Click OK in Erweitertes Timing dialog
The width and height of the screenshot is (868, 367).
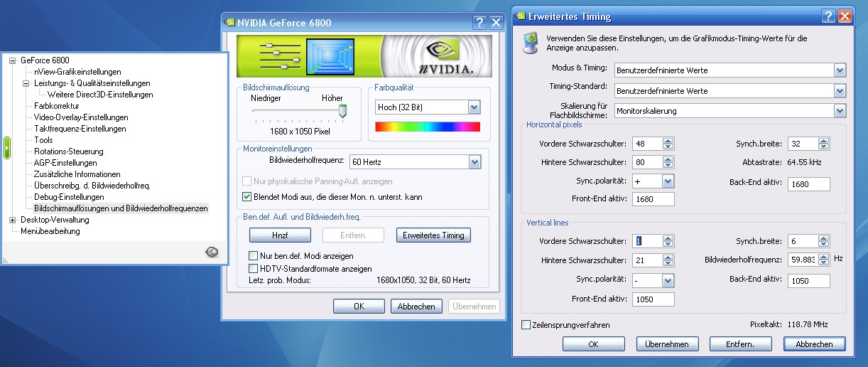pos(593,344)
